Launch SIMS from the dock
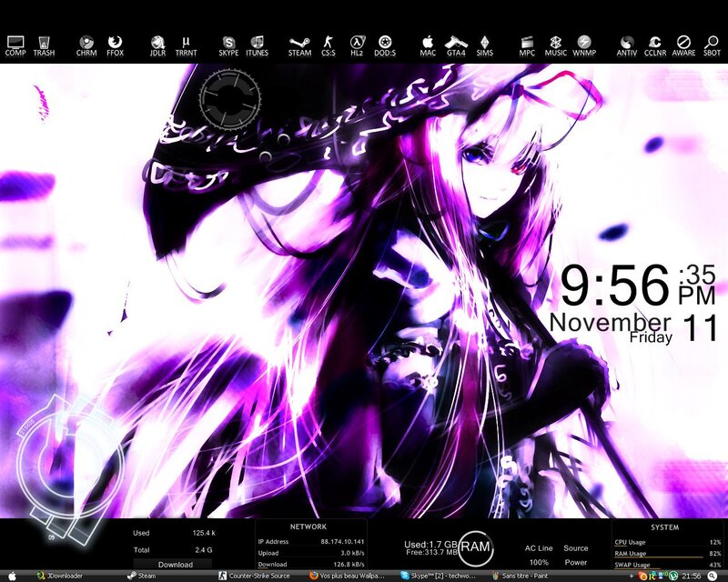 point(484,46)
